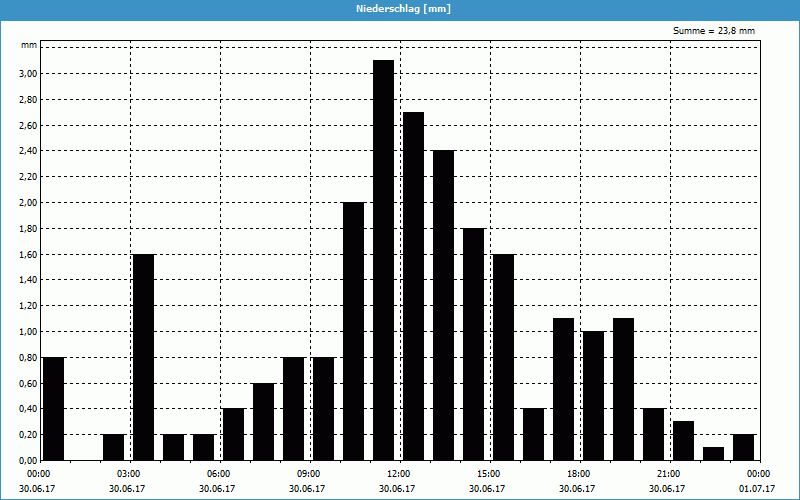
Task: Click the last bar at chart's right edge
Action: point(743,447)
